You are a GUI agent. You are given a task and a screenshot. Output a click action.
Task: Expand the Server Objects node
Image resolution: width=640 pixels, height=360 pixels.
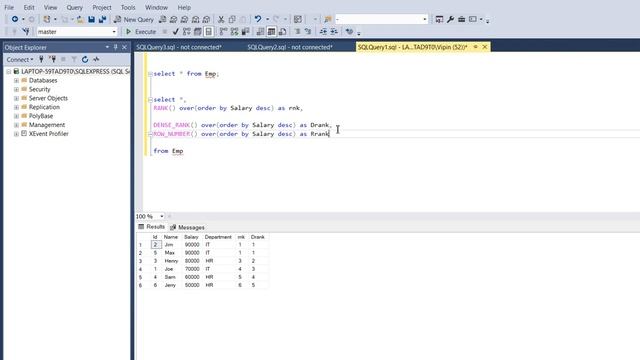coord(16,98)
